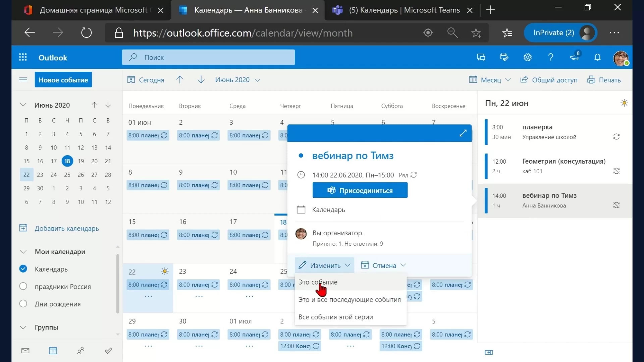
Task: Enable the праздники Россия calendar
Action: [x=23, y=286]
